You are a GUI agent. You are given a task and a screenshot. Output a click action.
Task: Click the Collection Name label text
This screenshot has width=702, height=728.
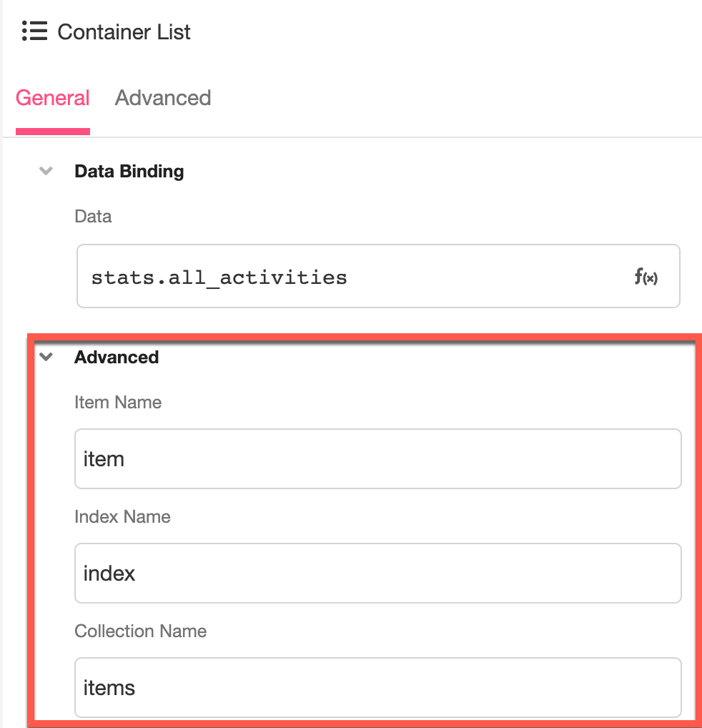[140, 631]
